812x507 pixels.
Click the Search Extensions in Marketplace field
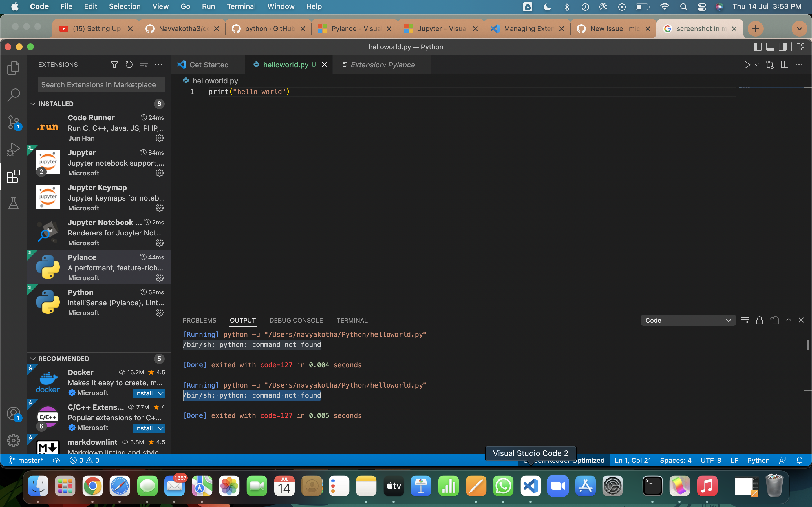coord(101,84)
